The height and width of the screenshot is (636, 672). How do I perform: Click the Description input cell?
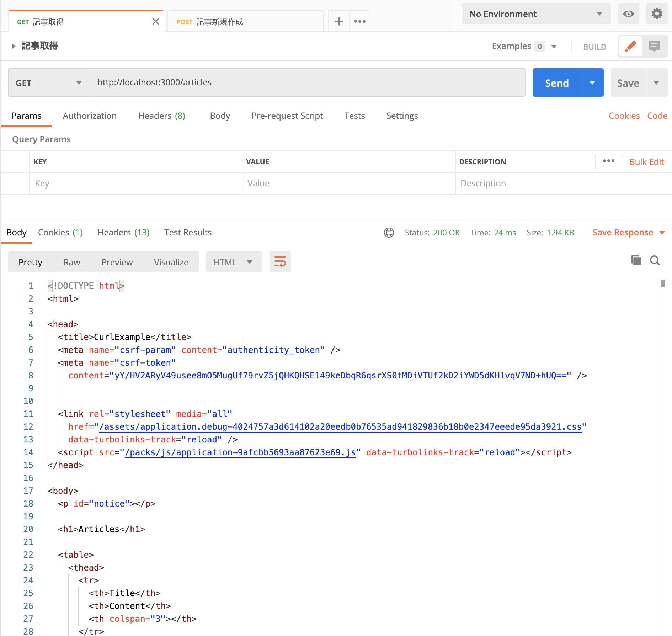[563, 184]
